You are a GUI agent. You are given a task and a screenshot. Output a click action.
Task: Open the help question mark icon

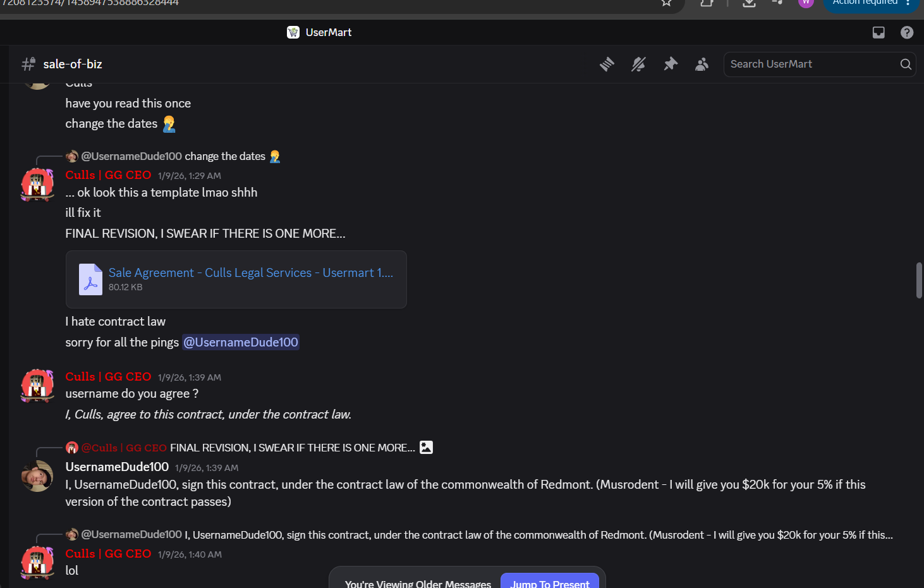tap(907, 32)
